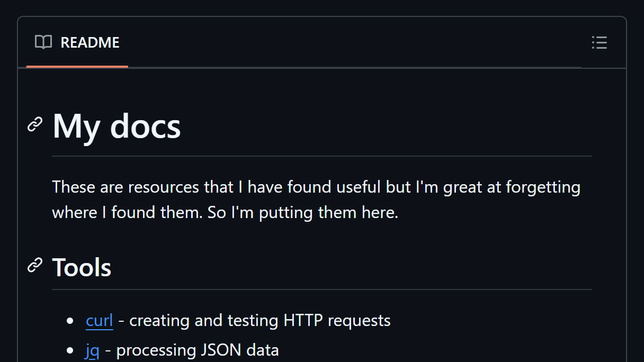Select the README tab label

tap(90, 42)
